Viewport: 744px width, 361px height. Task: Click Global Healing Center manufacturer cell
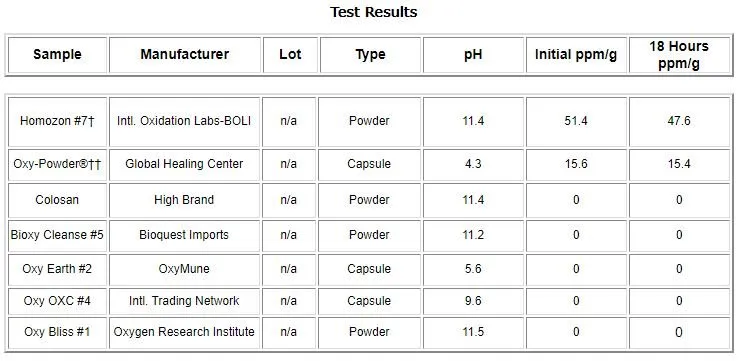coord(185,165)
